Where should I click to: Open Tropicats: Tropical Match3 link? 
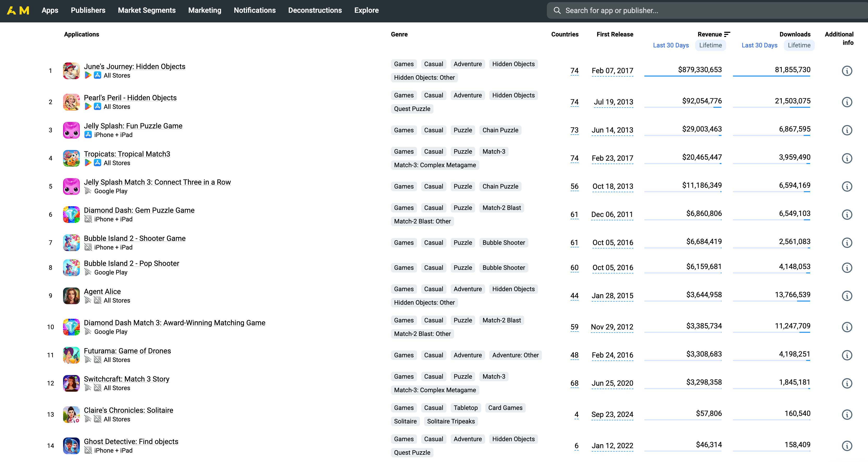(x=127, y=154)
